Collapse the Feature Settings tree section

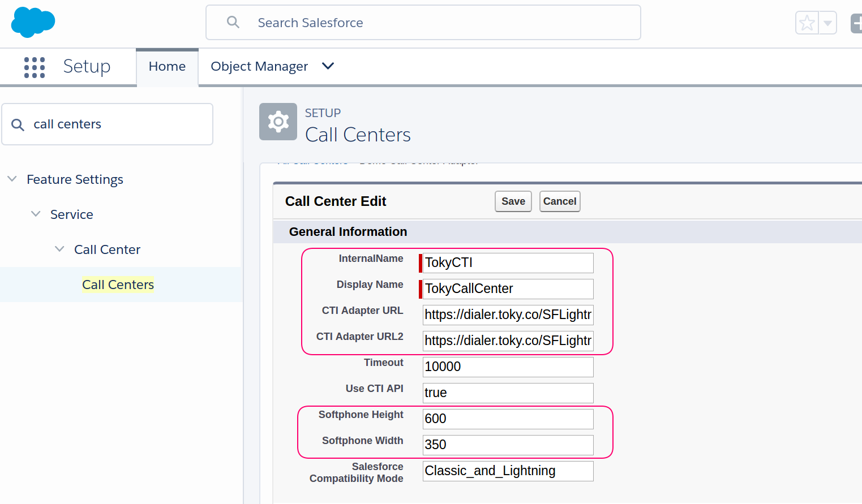(12, 179)
